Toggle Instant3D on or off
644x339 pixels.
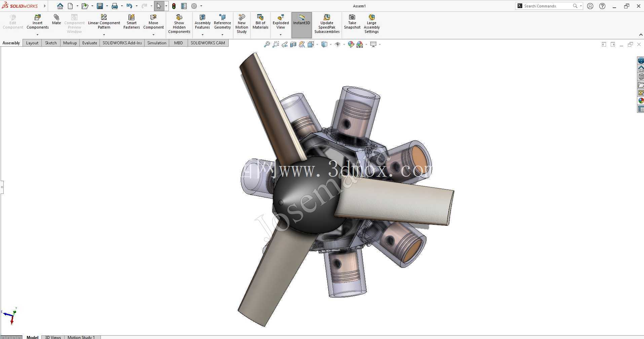[x=302, y=25]
